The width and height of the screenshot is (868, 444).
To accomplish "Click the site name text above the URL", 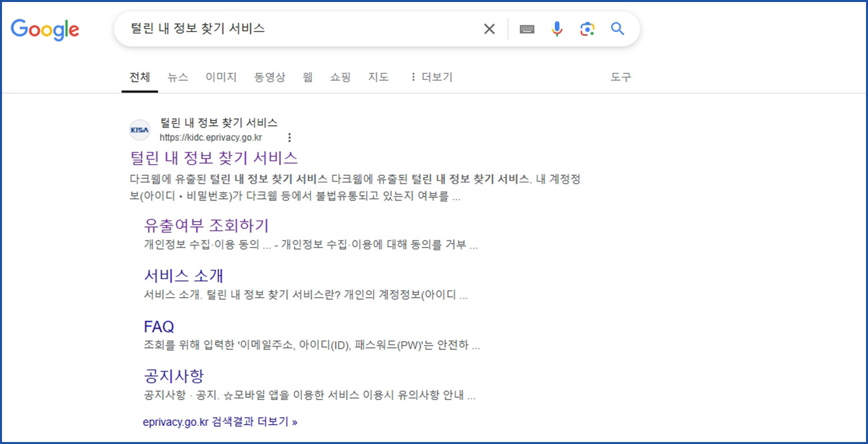I will tap(219, 123).
